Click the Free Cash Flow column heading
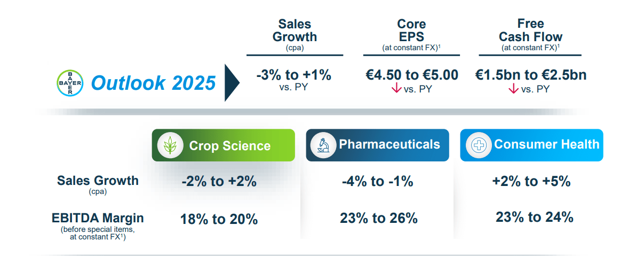644x256 pixels. [530, 30]
